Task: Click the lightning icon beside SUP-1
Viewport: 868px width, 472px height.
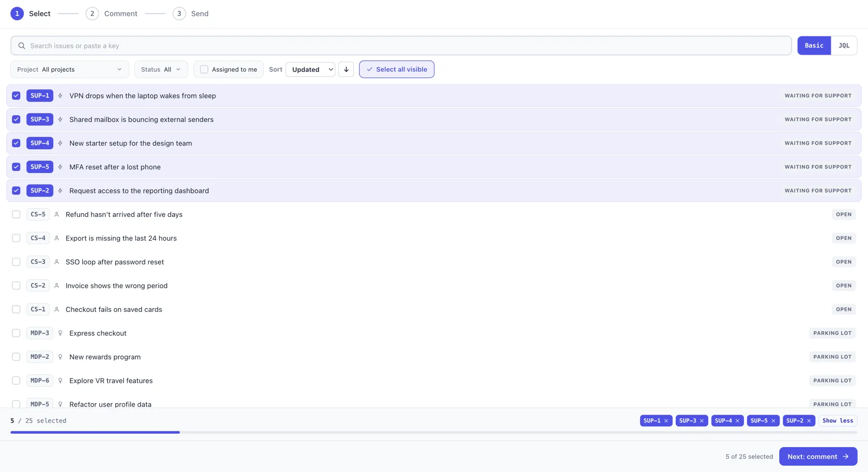Action: tap(60, 96)
